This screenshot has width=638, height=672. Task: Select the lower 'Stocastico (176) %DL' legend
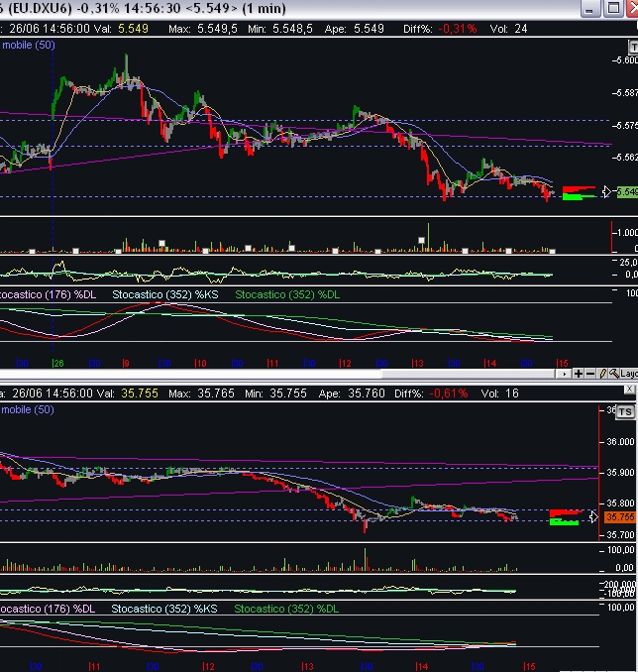tap(48, 609)
